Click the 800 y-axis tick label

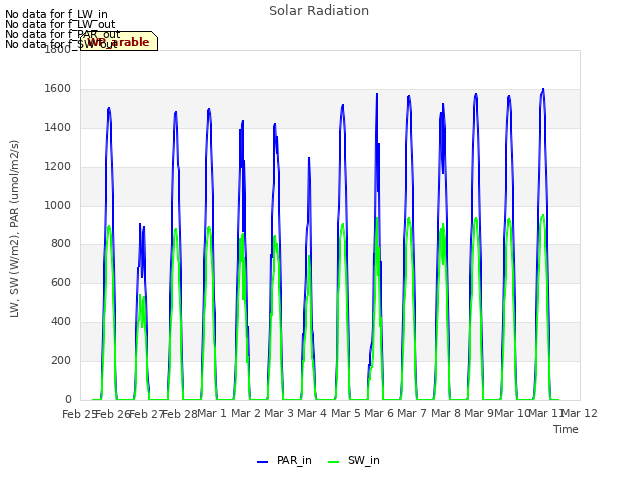[x=61, y=244]
